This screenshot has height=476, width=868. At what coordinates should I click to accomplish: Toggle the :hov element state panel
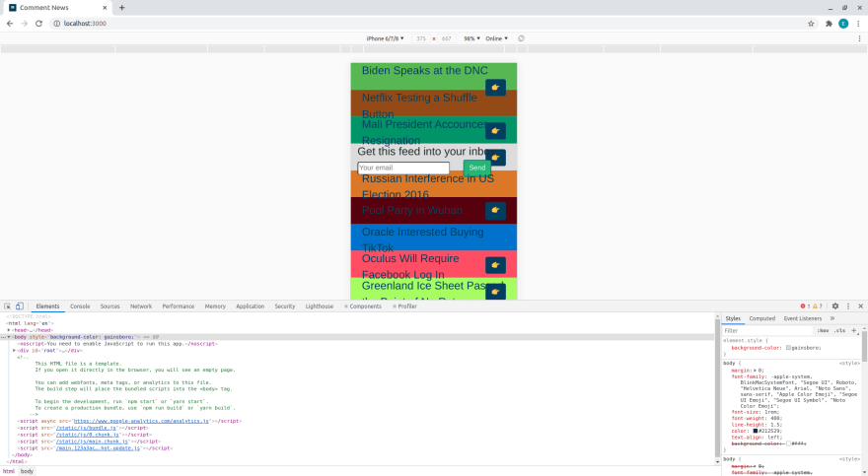[823, 330]
